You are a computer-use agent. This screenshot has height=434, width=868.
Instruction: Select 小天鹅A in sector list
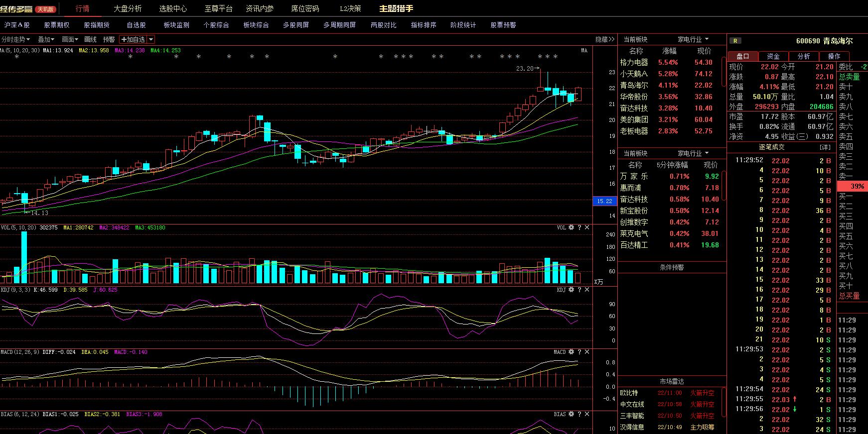click(x=634, y=74)
